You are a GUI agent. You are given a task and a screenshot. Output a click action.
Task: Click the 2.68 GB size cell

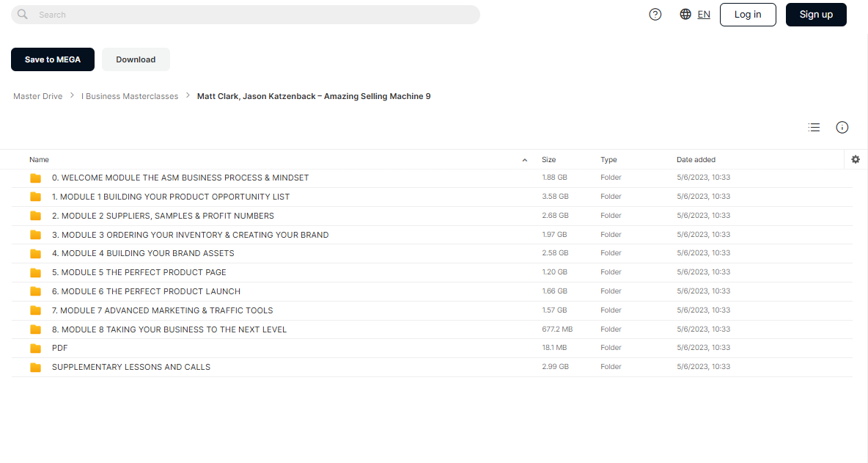pyautogui.click(x=555, y=216)
